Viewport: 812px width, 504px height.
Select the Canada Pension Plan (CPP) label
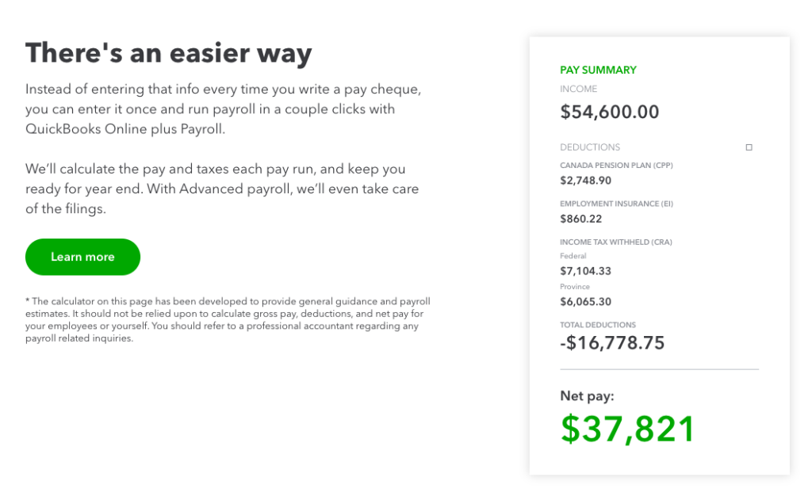616,166
